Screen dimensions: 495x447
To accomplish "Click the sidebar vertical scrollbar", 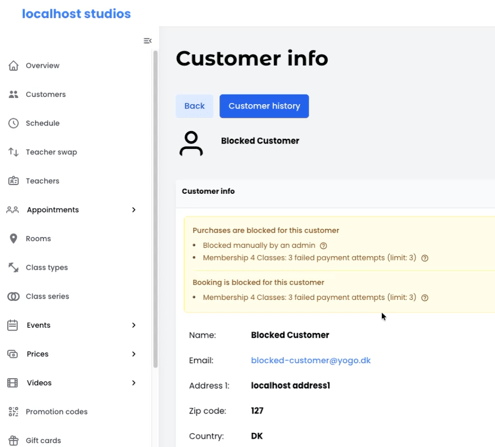I will click(155, 209).
